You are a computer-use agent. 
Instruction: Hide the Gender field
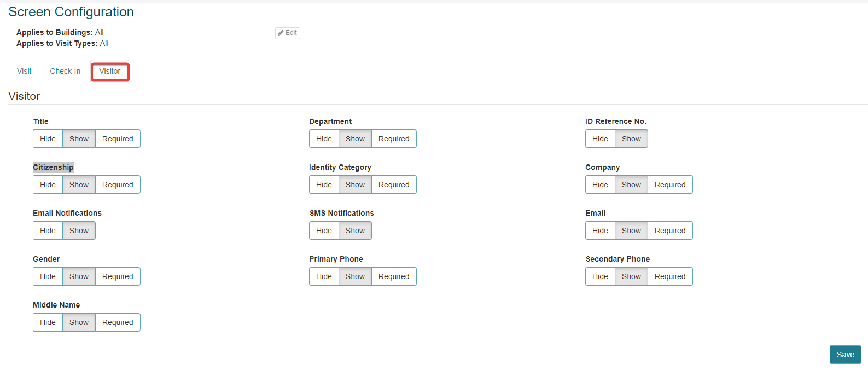click(x=48, y=276)
